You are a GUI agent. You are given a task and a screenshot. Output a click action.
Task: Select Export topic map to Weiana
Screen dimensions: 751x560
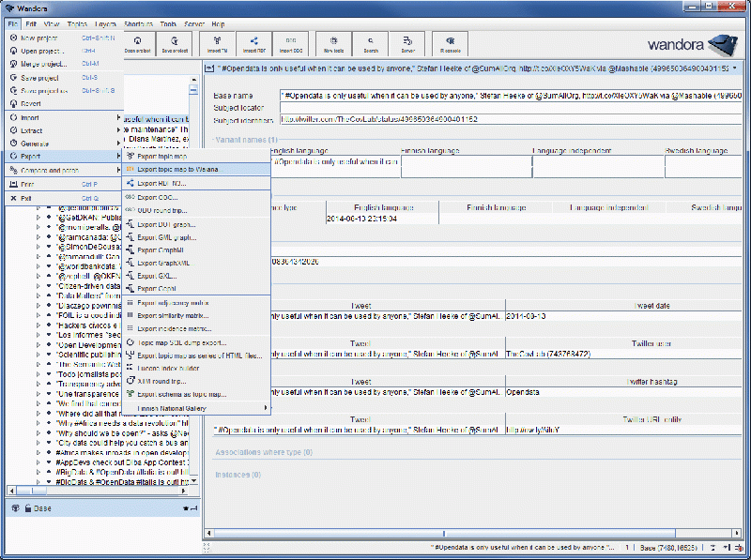coord(176,169)
